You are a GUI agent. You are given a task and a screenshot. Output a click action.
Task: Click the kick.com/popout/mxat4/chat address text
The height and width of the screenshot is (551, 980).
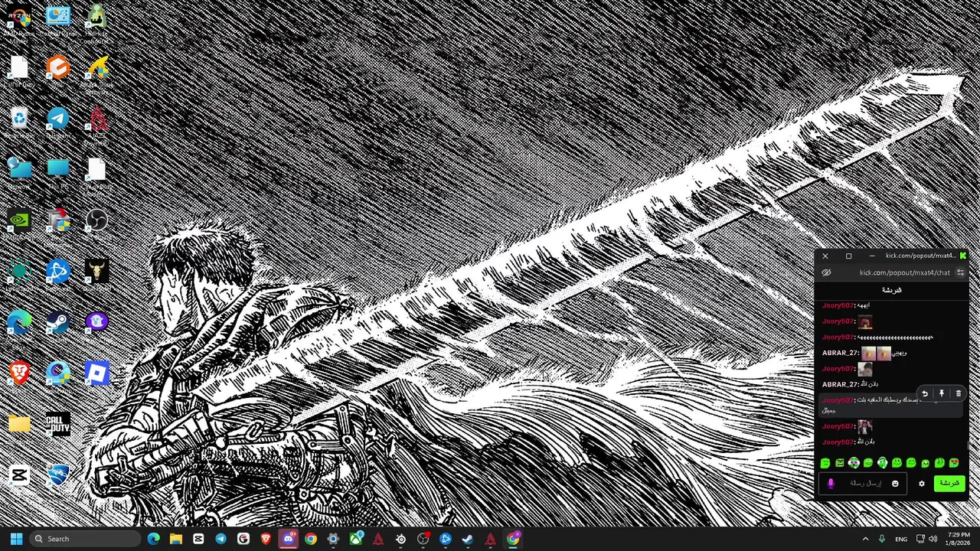coord(904,273)
